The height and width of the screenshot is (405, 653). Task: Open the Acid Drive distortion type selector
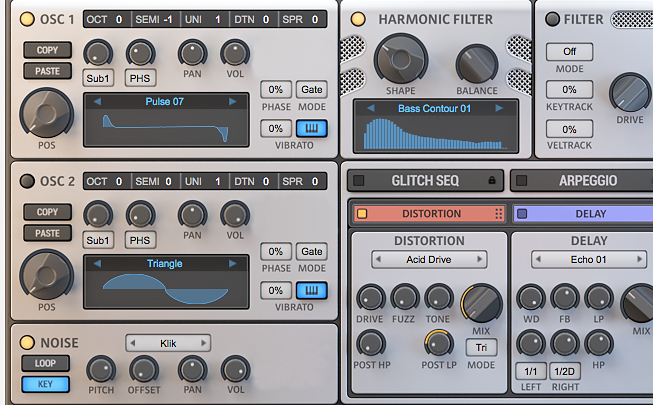click(429, 259)
